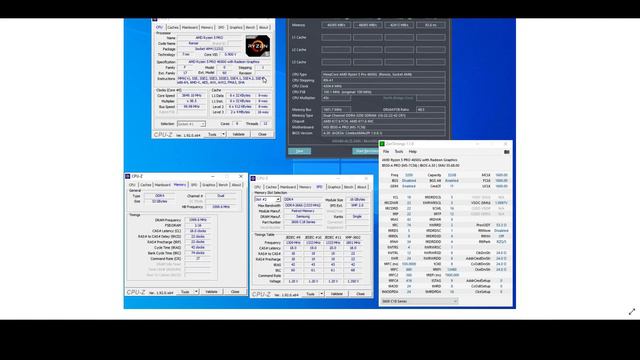Open the Mainboard tab in the CPU-Z Memory window
The height and width of the screenshot is (360, 640).
tap(162, 185)
